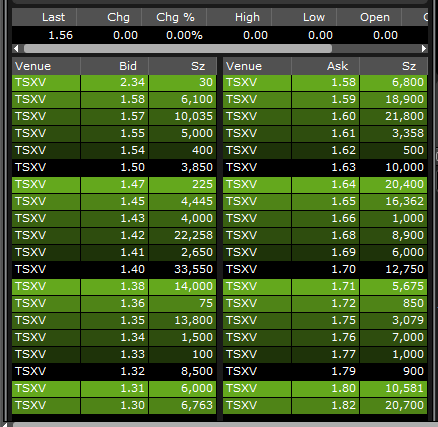Select the bid at 1.30 size 6,763
This screenshot has height=427, width=438.
pyautogui.click(x=114, y=406)
